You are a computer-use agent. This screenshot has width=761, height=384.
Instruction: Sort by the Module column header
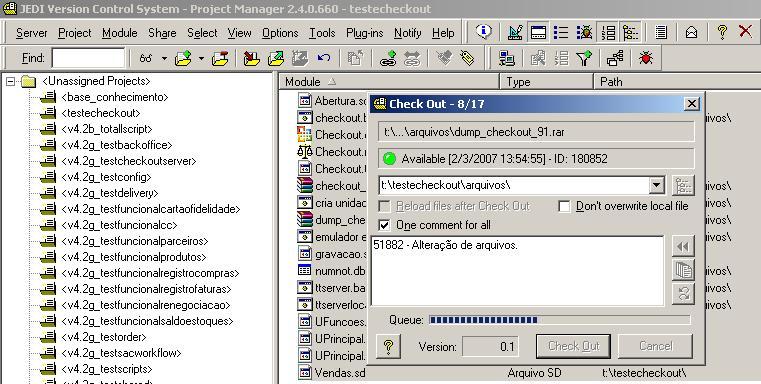click(x=389, y=82)
